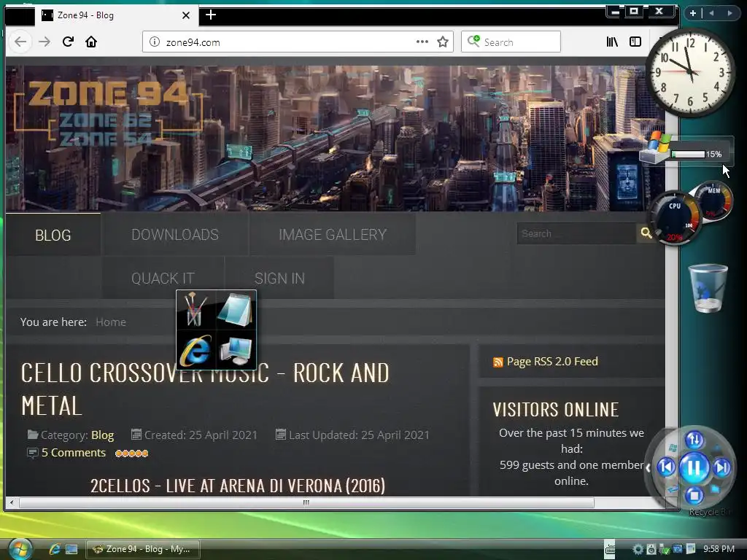Toggle the browser sidebar icon
Viewport: 747px width, 560px height.
coord(635,42)
